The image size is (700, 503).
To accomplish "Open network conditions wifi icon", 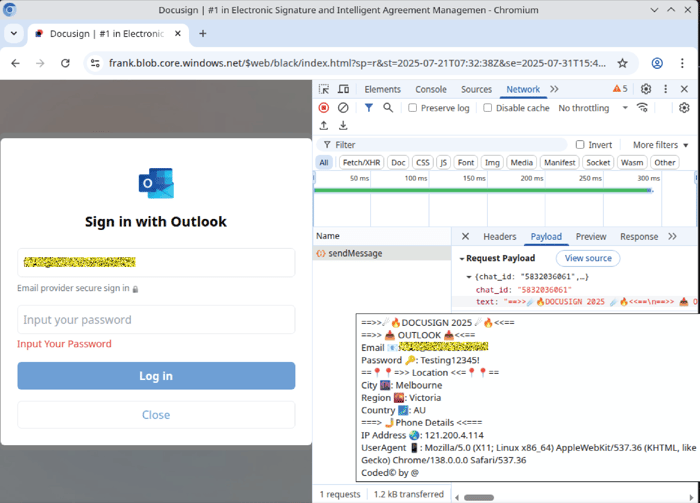I will pyautogui.click(x=642, y=108).
